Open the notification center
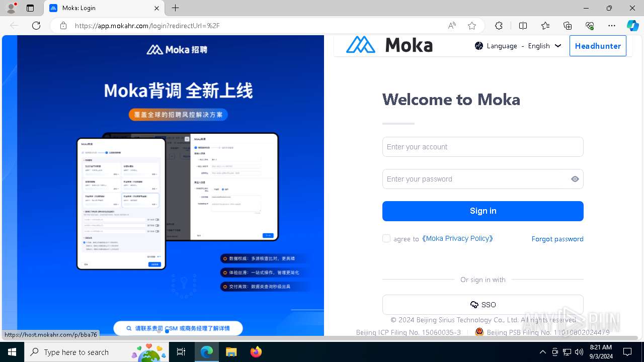The image size is (644, 362). (x=627, y=352)
